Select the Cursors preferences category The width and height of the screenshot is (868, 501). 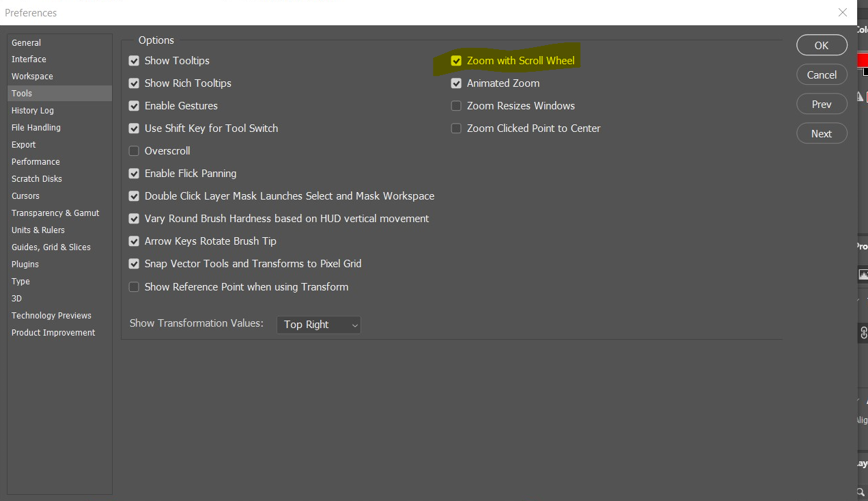[x=25, y=195]
